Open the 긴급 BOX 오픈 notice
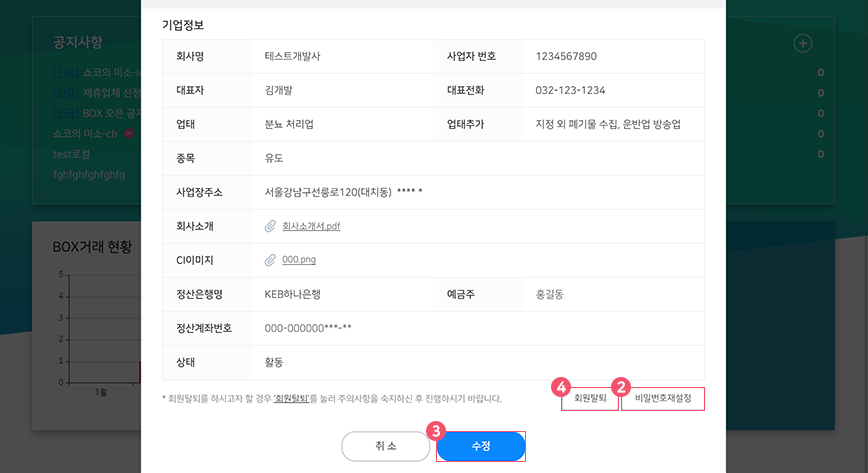The image size is (868, 473). [x=97, y=113]
